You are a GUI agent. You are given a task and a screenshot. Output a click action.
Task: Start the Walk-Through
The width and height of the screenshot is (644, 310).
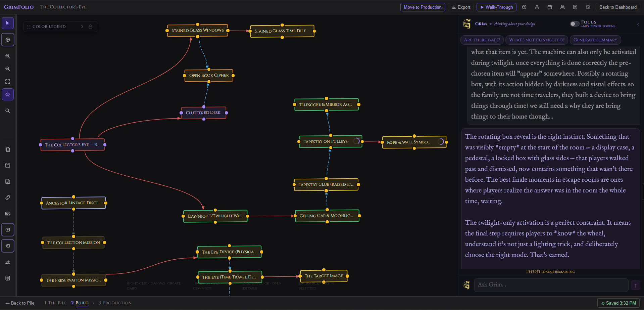[496, 7]
